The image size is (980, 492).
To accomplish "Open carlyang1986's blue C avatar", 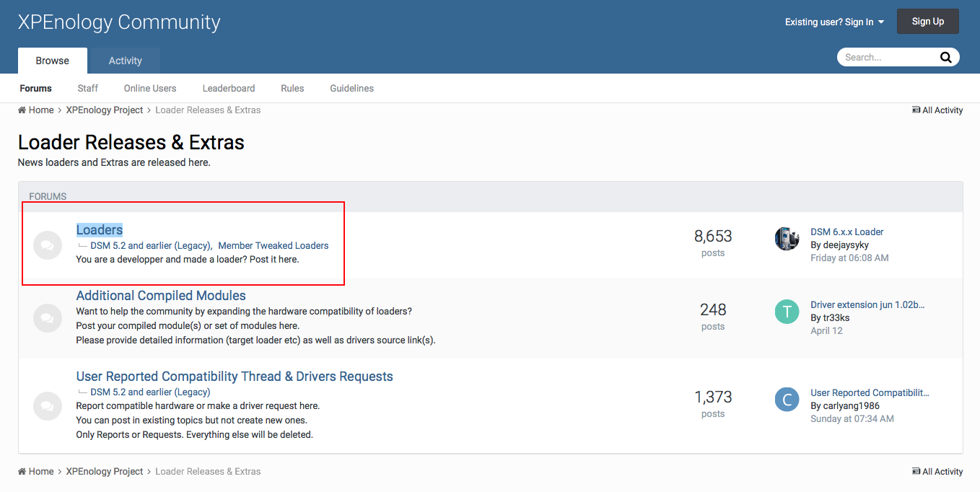I will pos(787,399).
